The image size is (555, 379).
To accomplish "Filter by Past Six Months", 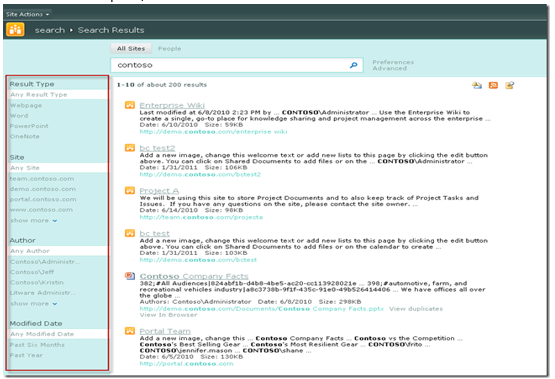I will point(37,345).
